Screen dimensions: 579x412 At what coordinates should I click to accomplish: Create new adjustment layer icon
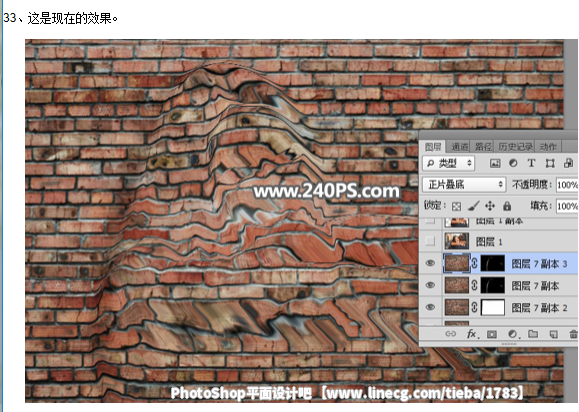pos(513,334)
